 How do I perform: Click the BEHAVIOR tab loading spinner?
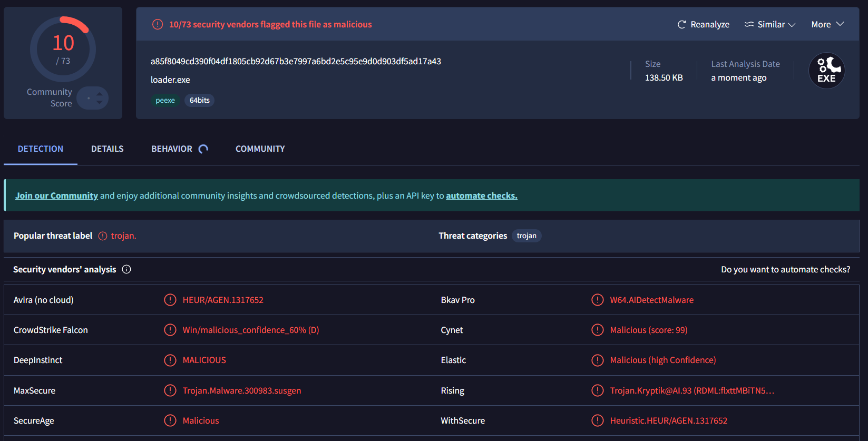(x=203, y=149)
